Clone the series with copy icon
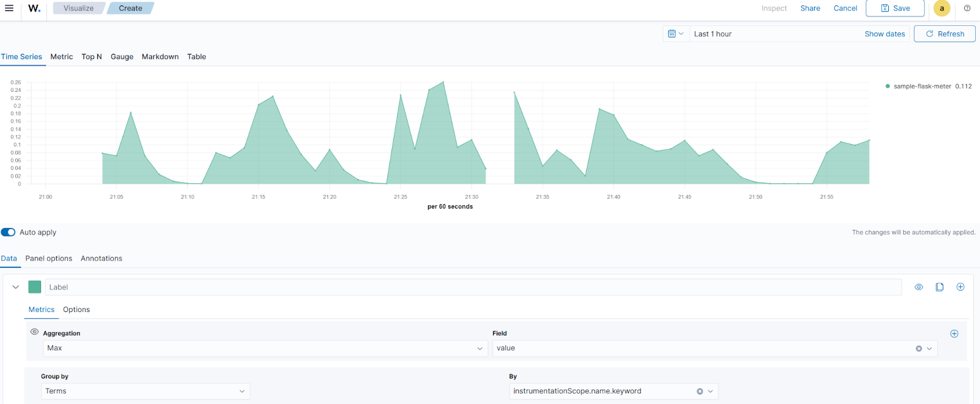Image resolution: width=980 pixels, height=404 pixels. tap(940, 287)
